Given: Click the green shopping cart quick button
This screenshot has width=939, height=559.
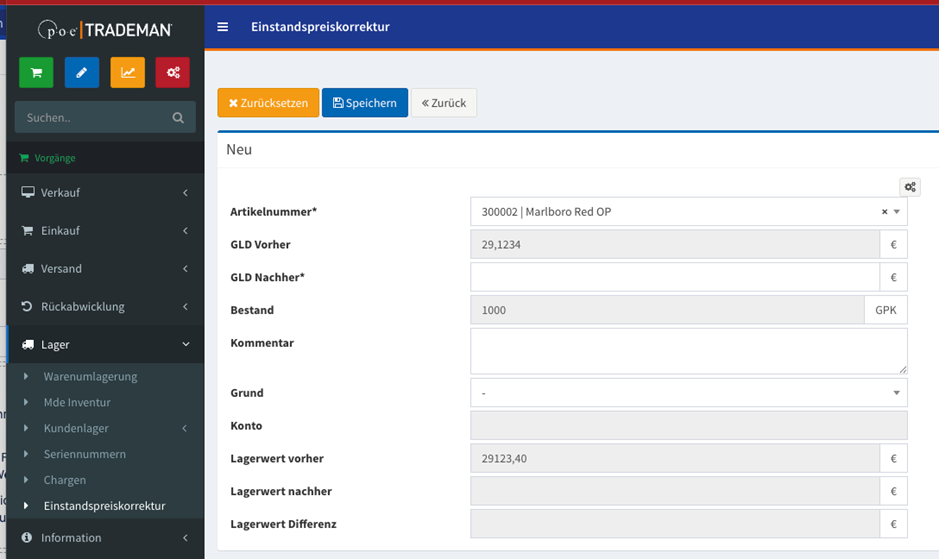Looking at the screenshot, I should [36, 72].
